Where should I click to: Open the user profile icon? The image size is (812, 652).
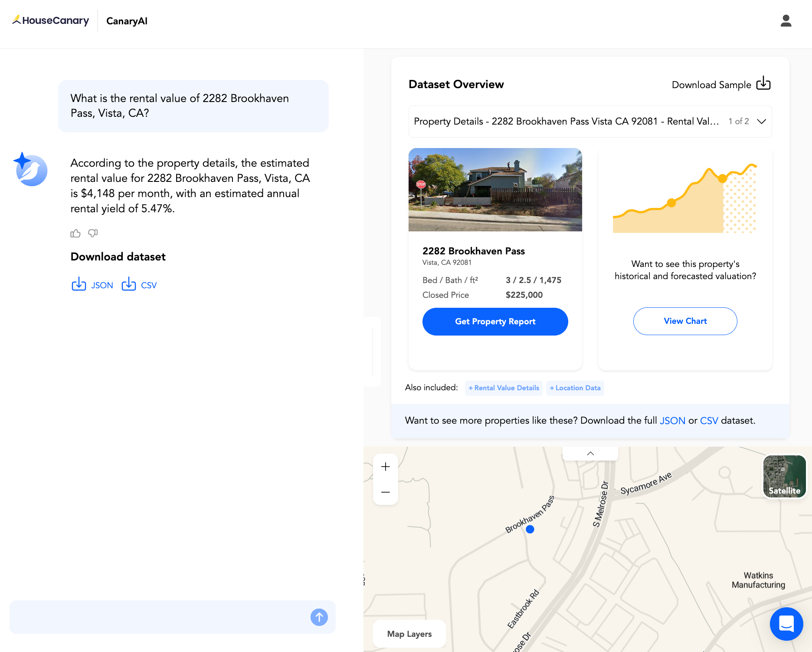[786, 20]
